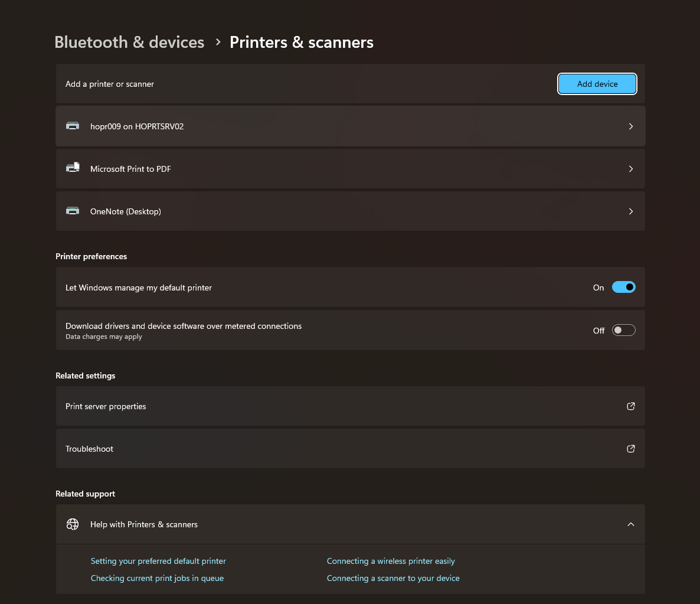Expand the hopr009 on HOPRTSRV02 chevron
Screen dimensions: 700x604
click(631, 126)
